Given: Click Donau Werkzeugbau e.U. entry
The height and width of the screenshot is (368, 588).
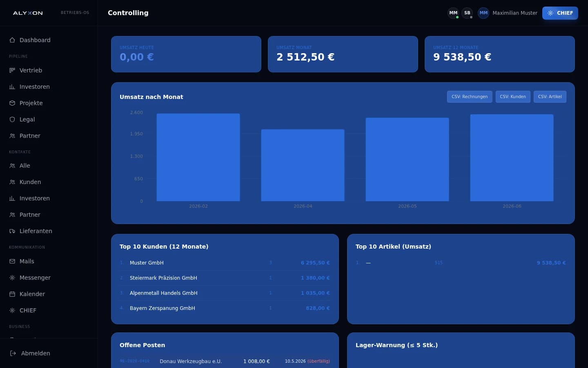Looking at the screenshot, I should (x=191, y=361).
